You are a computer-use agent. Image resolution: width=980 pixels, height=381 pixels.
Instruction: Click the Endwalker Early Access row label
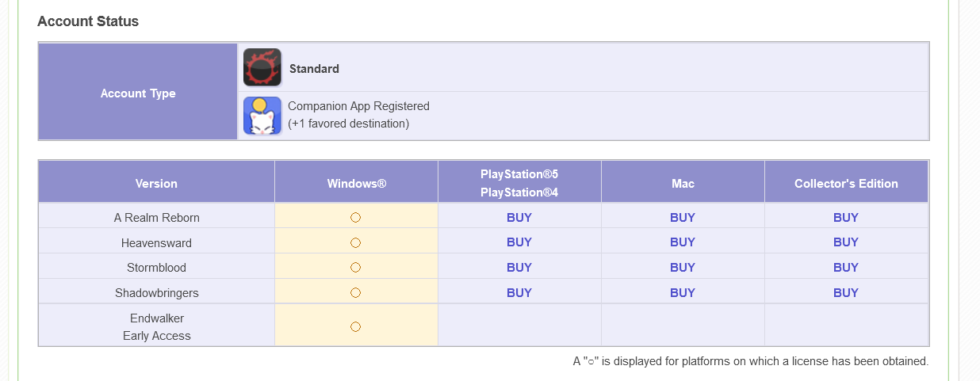pyautogui.click(x=157, y=326)
